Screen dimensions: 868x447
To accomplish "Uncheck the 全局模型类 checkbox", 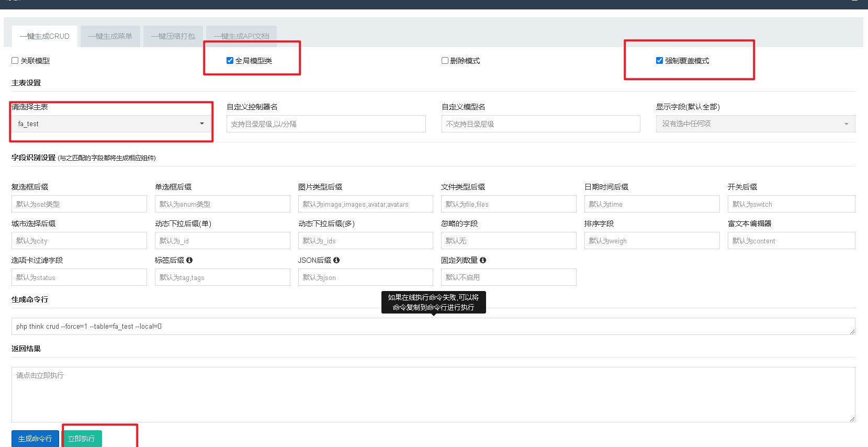I will tap(230, 61).
